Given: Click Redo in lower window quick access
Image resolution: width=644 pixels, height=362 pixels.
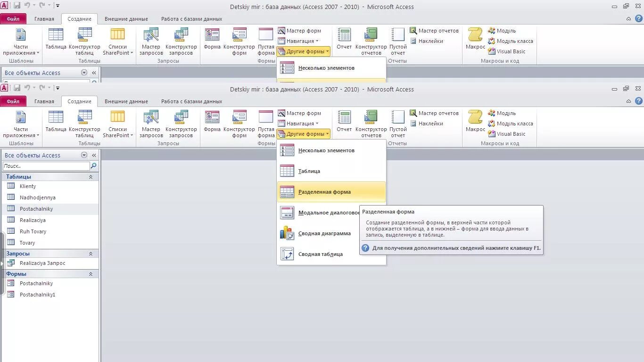Looking at the screenshot, I should pos(42,88).
